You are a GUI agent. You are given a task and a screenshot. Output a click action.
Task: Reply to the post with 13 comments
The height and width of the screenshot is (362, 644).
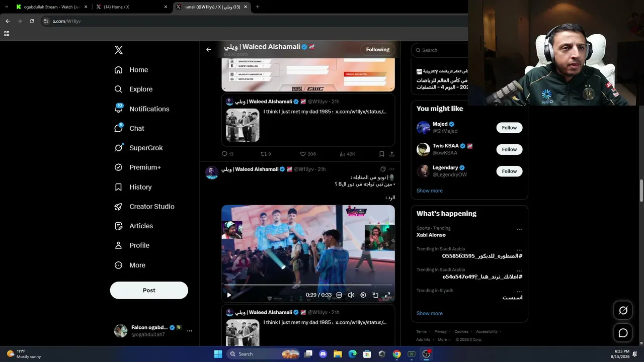pos(227,154)
